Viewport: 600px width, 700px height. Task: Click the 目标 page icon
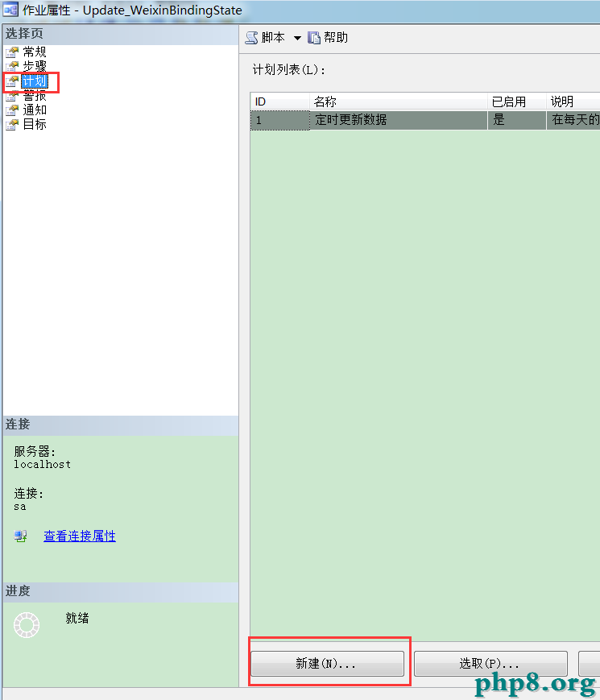point(12,125)
